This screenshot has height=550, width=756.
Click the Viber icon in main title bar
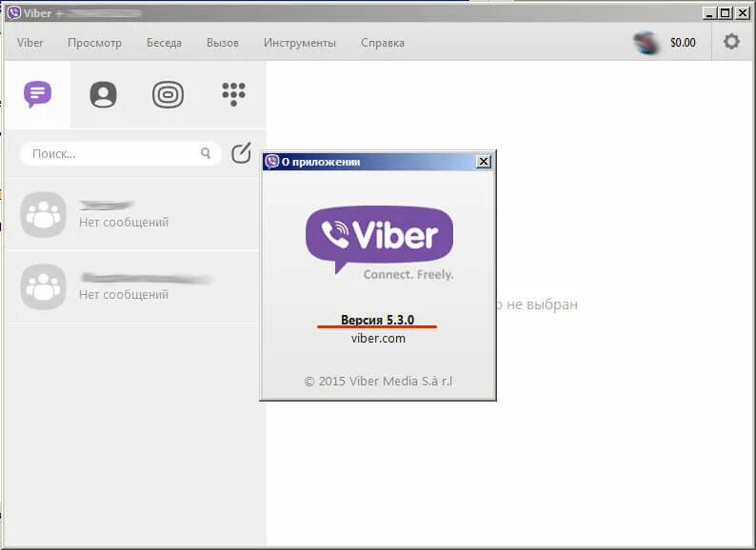pos(14,12)
